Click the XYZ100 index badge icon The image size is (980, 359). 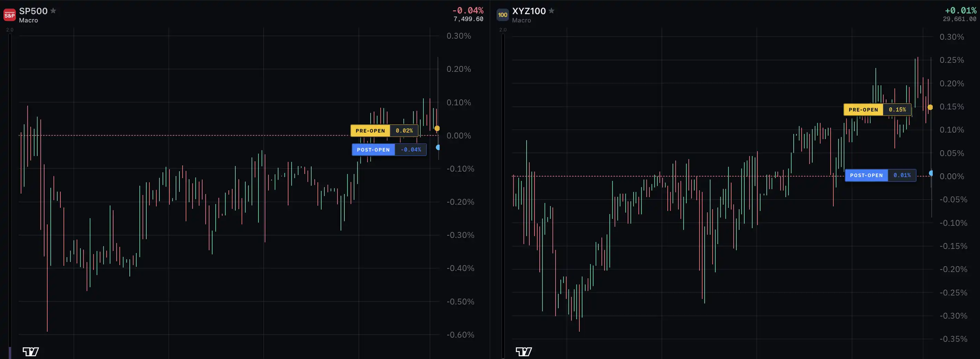[x=502, y=15]
